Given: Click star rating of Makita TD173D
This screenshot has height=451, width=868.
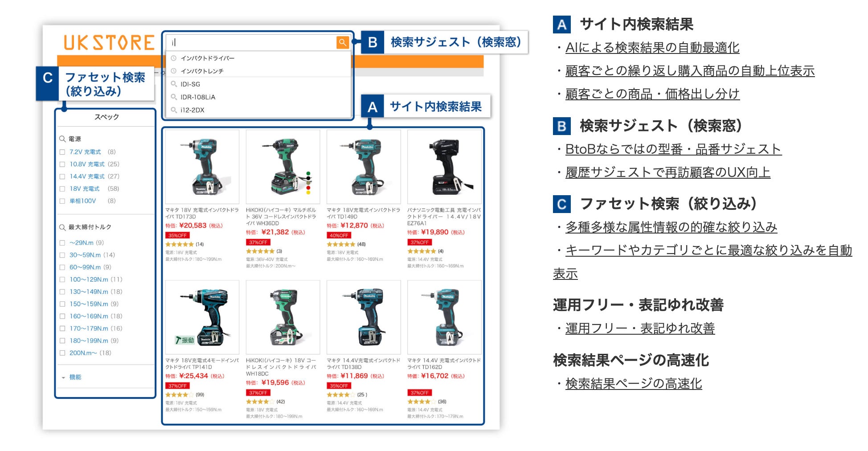Looking at the screenshot, I should 180,244.
